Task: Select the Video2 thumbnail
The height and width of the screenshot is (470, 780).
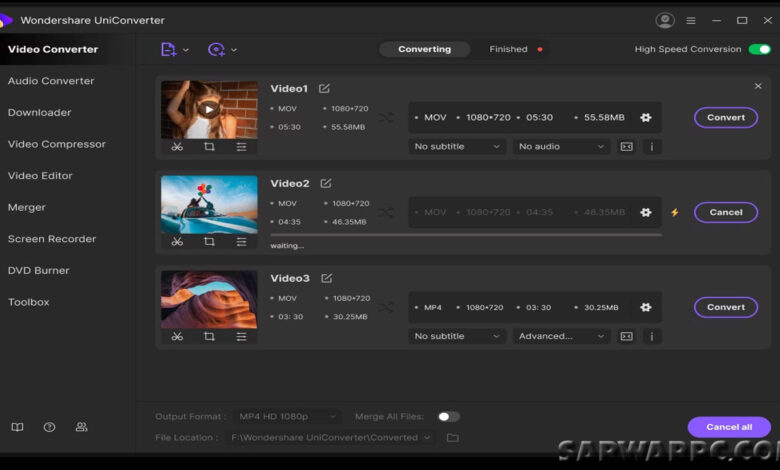Action: coord(209,204)
